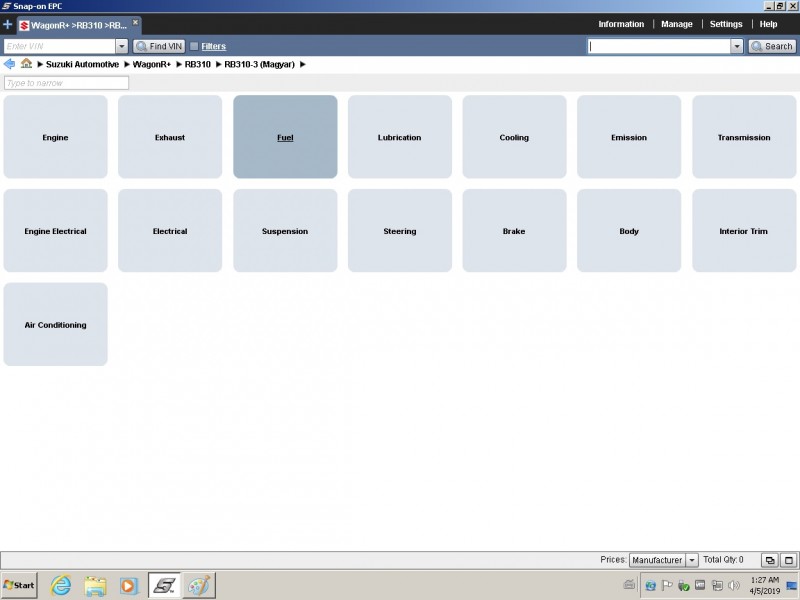Image resolution: width=800 pixels, height=600 pixels.
Task: Click the Find VIN button
Action: pos(159,46)
